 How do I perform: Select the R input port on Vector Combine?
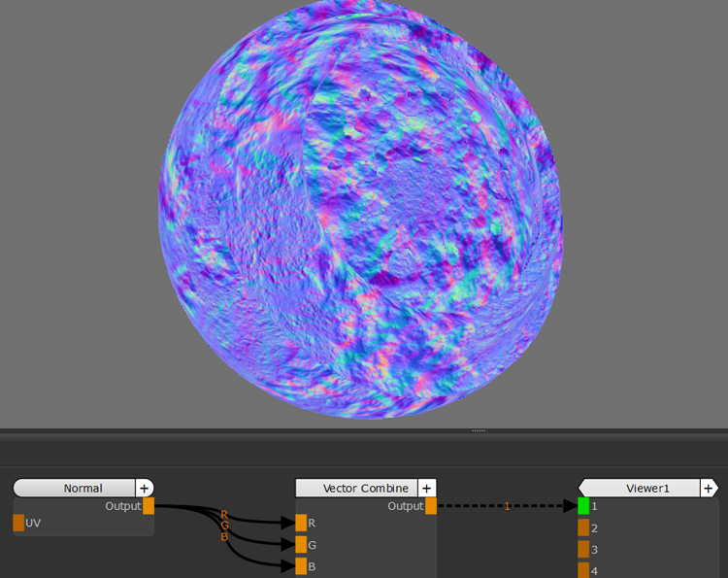(x=301, y=523)
